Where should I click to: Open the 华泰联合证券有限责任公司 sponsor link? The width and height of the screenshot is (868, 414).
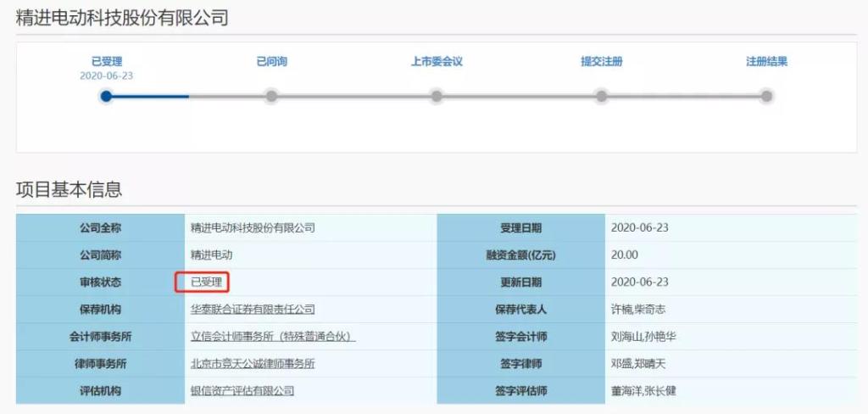(253, 310)
